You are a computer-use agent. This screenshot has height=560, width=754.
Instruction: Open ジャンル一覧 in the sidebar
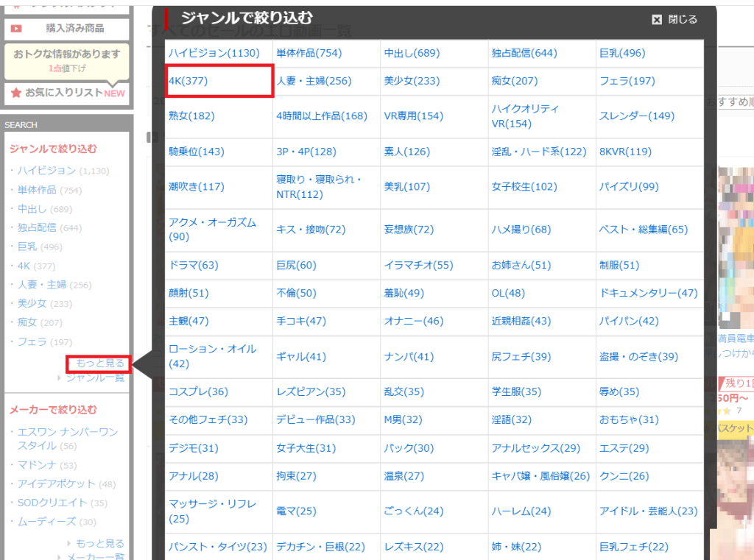pos(95,378)
